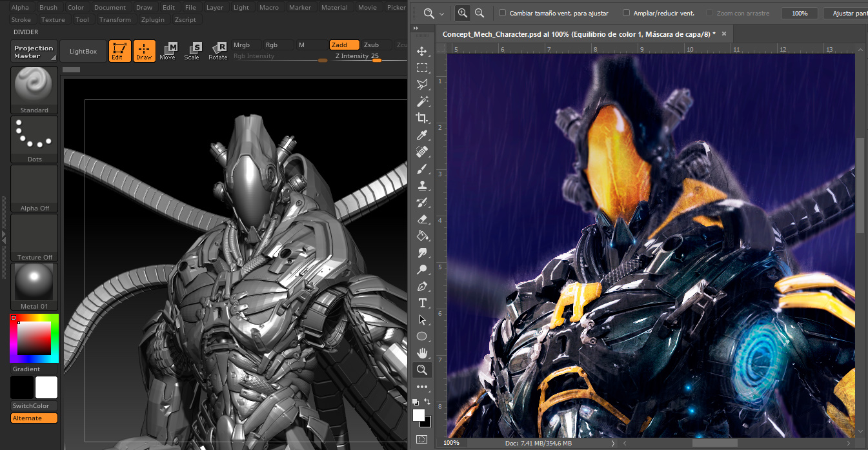Select the Smudge tool
Viewport: 868px width, 450px height.
tap(422, 252)
